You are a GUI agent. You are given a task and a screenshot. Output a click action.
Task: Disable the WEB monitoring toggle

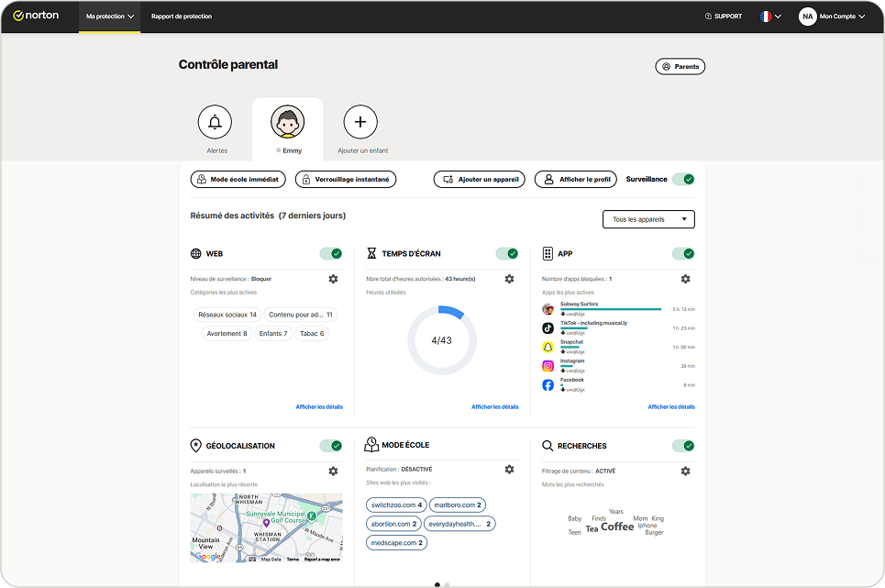(x=331, y=253)
